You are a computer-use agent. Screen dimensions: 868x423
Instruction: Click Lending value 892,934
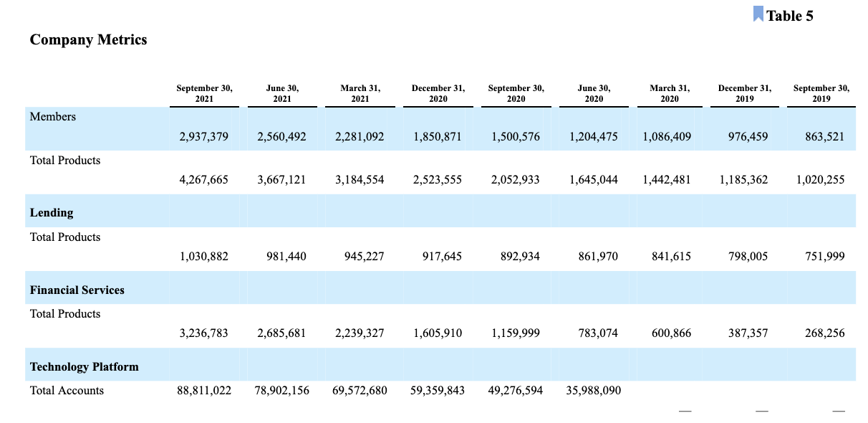521,256
